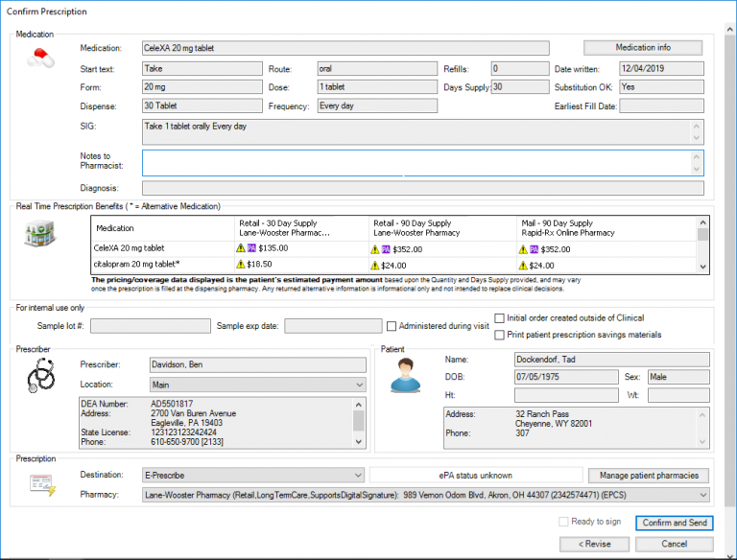Click the Medication info button
Image resolution: width=737 pixels, height=560 pixels.
[643, 48]
